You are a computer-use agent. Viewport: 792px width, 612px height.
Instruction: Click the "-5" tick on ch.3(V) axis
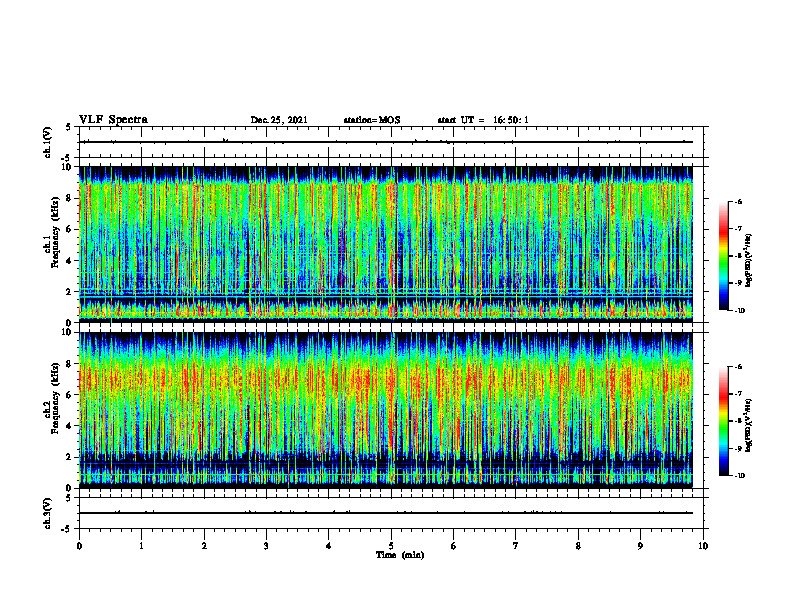pyautogui.click(x=66, y=529)
